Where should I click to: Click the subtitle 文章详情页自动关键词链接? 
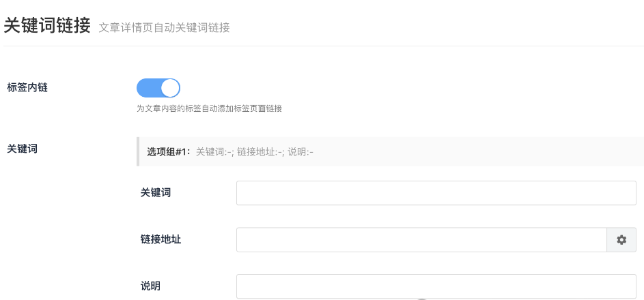[165, 27]
